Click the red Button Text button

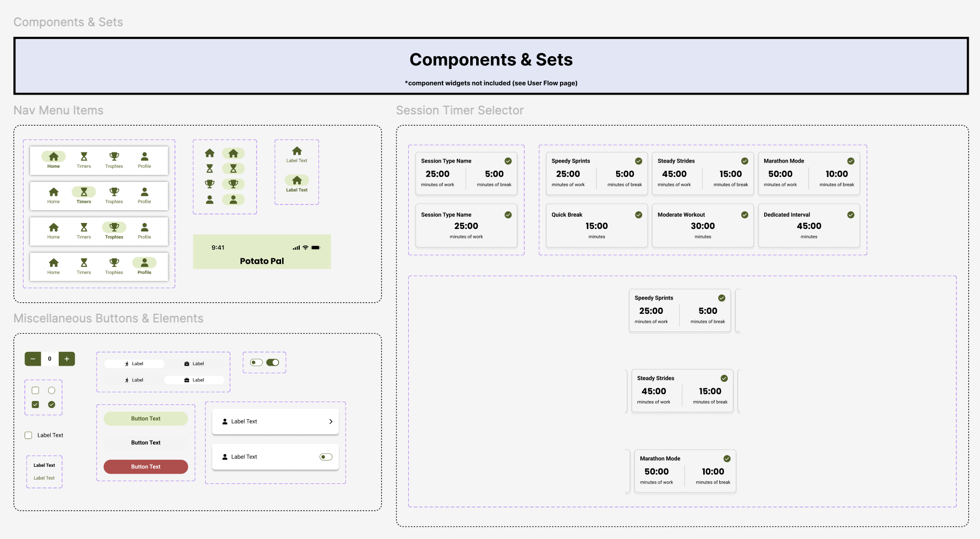tap(146, 467)
